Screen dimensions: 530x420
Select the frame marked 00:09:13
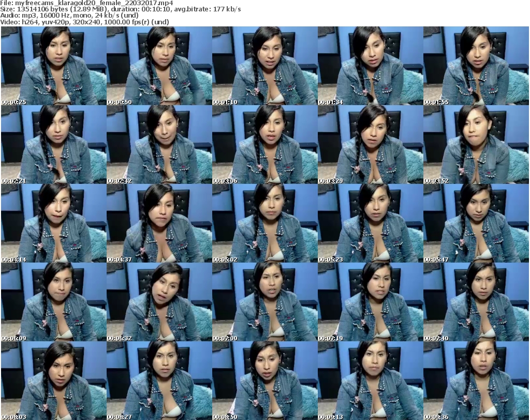click(370, 381)
